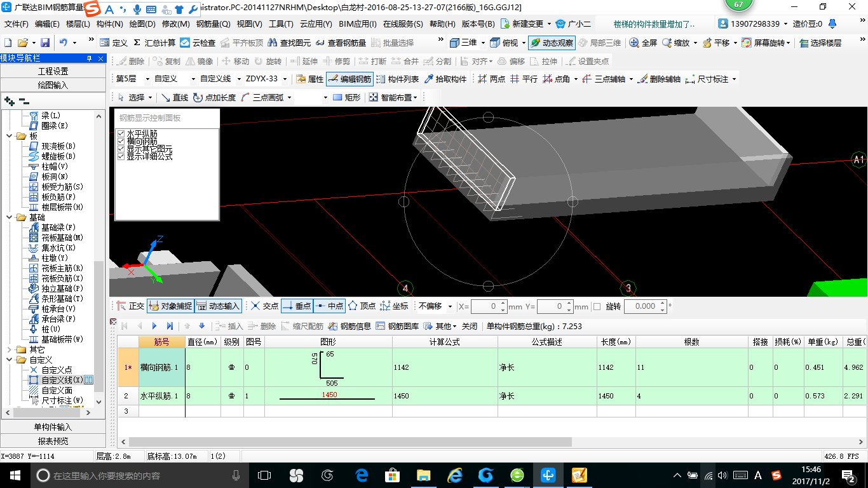The width and height of the screenshot is (868, 488).
Task: Open the 三维 view dropdown arrow
Action: [482, 43]
